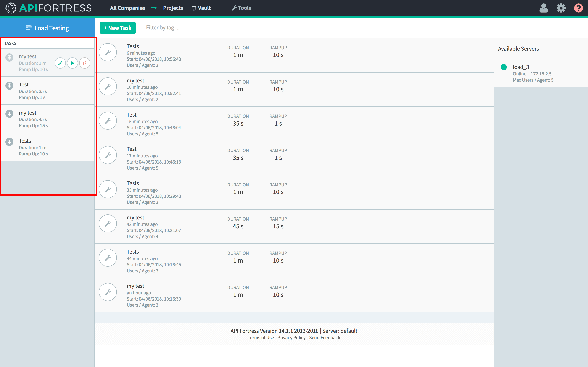This screenshot has height=367, width=588.
Task: Toggle the pin on the Tests task
Action: coord(9,142)
